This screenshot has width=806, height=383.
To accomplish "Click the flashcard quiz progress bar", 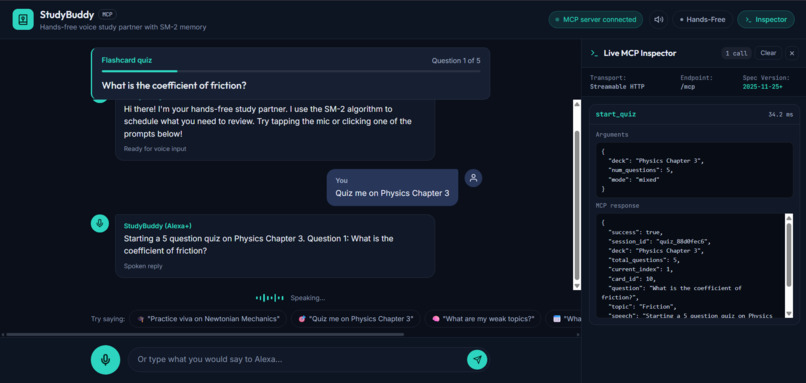I will [291, 71].
